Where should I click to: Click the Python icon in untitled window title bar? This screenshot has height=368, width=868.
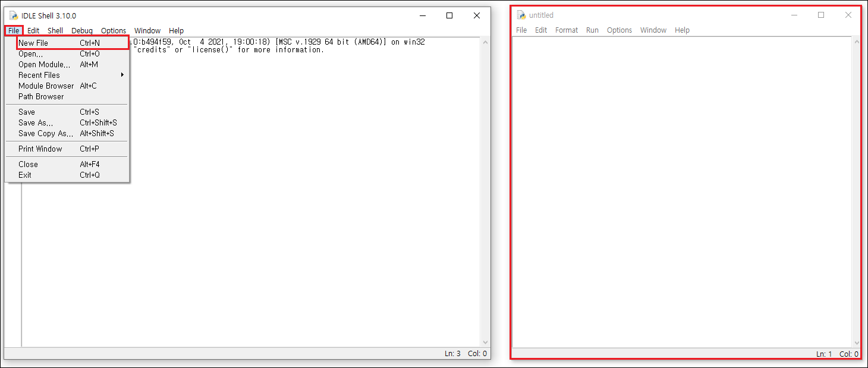521,15
